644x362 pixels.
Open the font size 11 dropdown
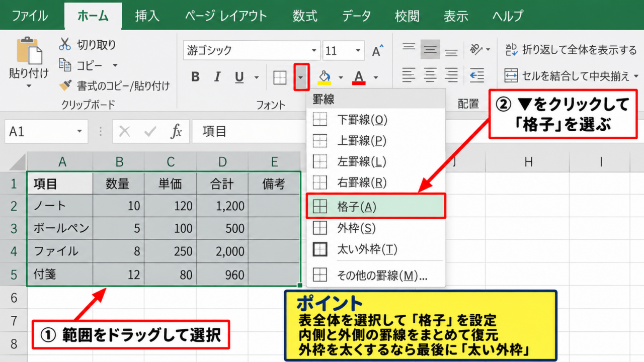[x=358, y=51]
